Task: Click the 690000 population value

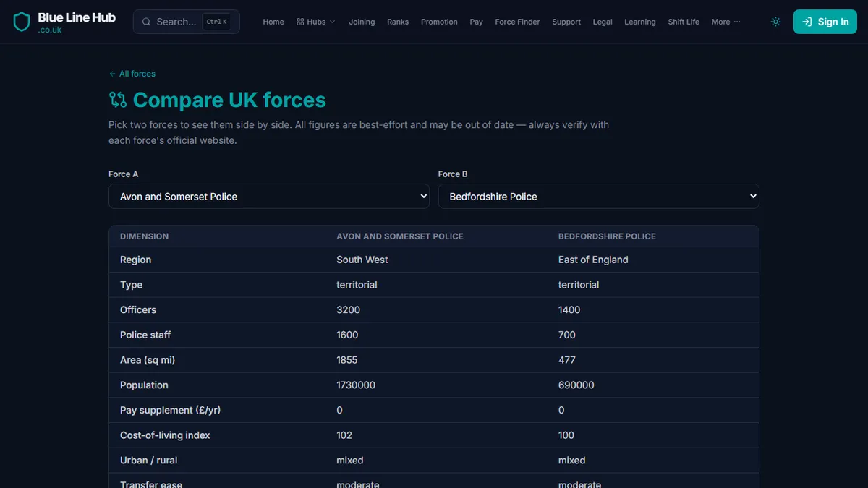Action: (x=576, y=385)
